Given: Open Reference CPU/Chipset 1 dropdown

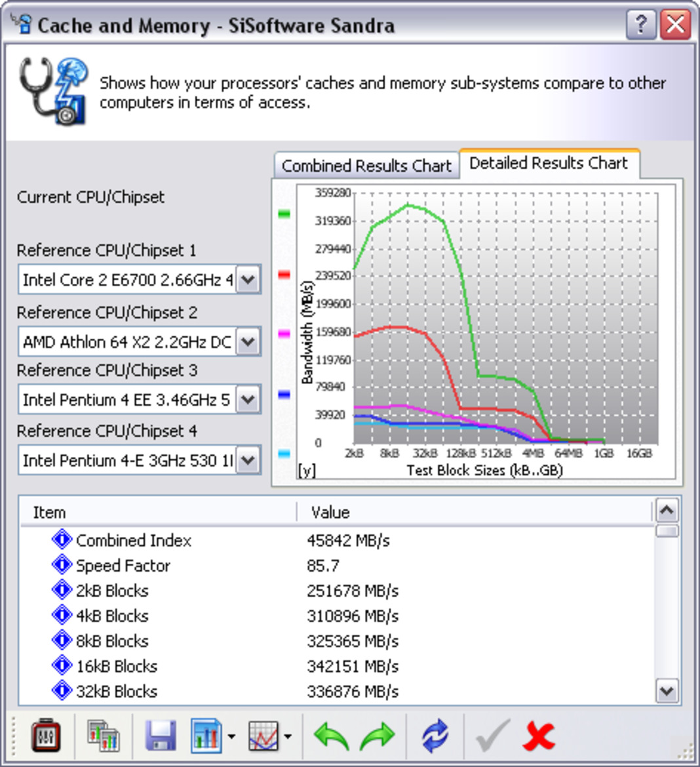Looking at the screenshot, I should pos(248,280).
